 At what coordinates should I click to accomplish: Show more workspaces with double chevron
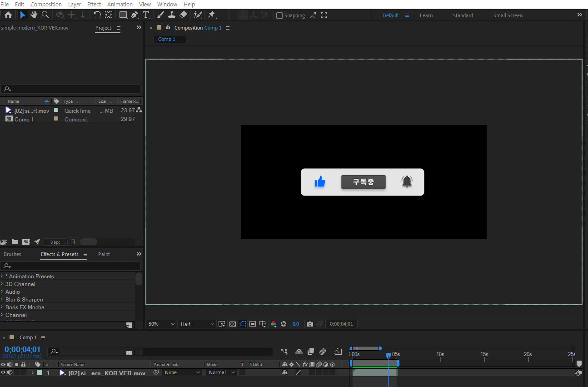[x=580, y=15]
